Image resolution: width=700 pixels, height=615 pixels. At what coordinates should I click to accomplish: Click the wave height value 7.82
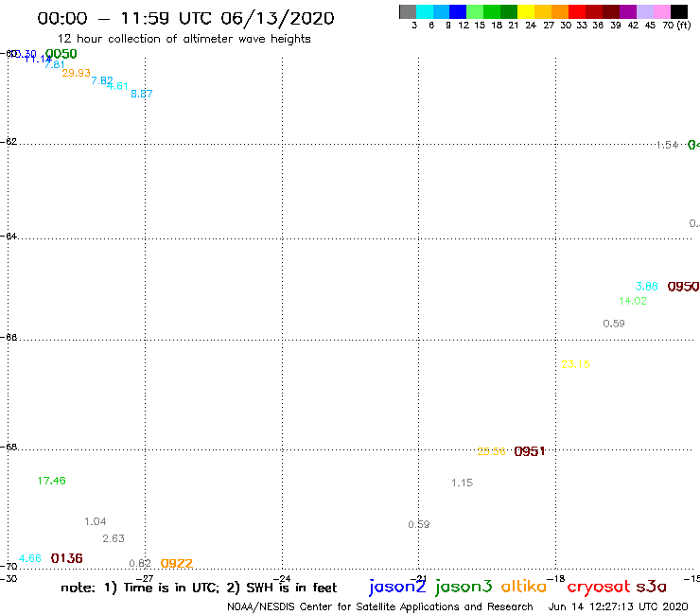coord(102,80)
